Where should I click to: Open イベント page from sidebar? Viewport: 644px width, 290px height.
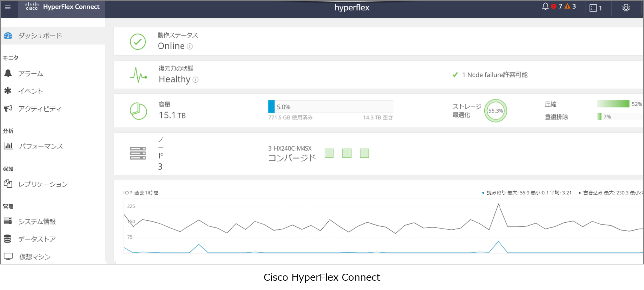[31, 91]
